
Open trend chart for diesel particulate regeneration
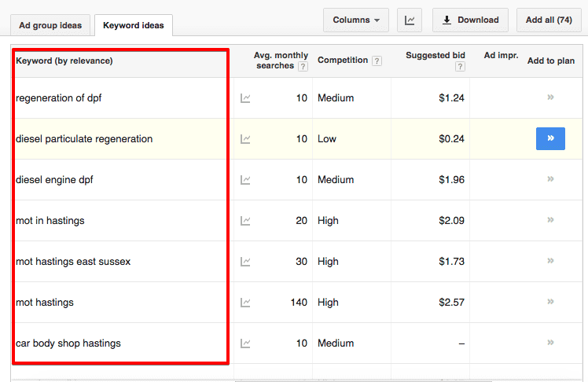(x=245, y=139)
